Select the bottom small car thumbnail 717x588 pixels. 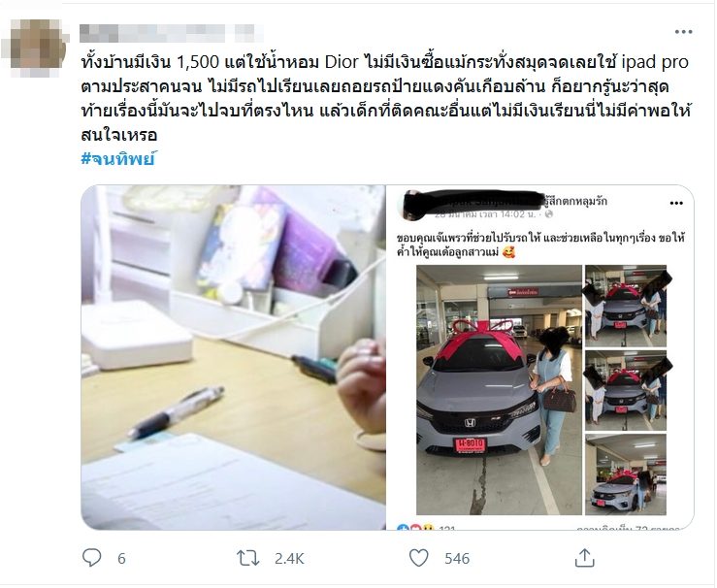626,474
